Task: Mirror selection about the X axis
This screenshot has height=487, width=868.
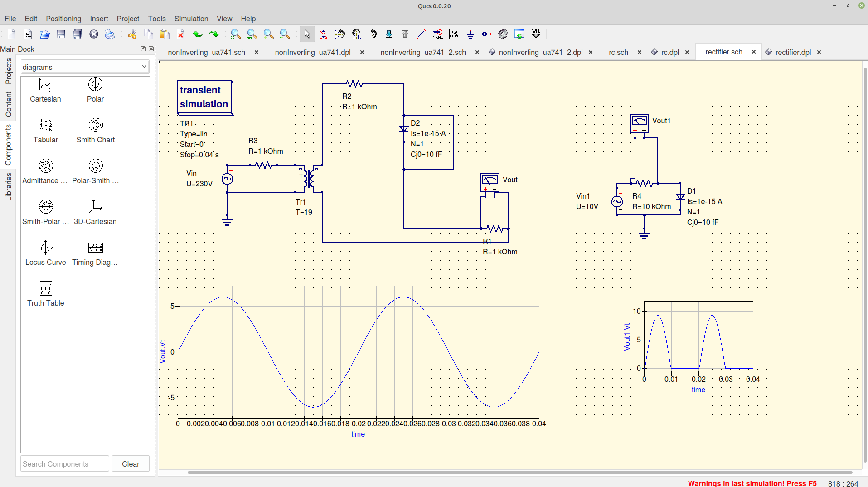Action: tap(339, 34)
